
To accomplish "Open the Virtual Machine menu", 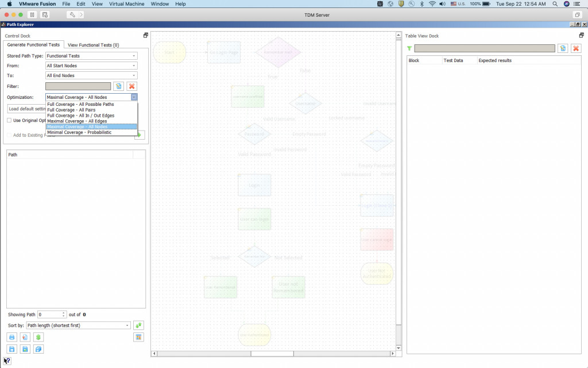I will pos(127,4).
